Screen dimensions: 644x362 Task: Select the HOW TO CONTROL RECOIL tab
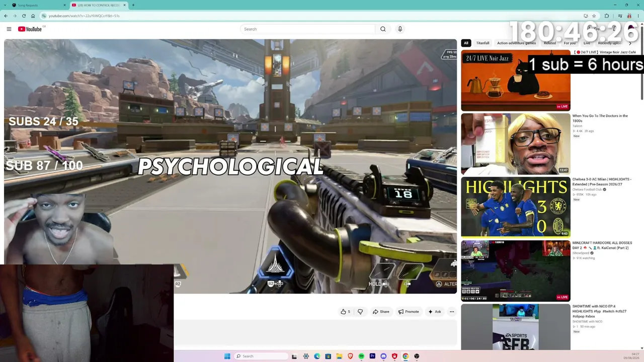coord(99,5)
